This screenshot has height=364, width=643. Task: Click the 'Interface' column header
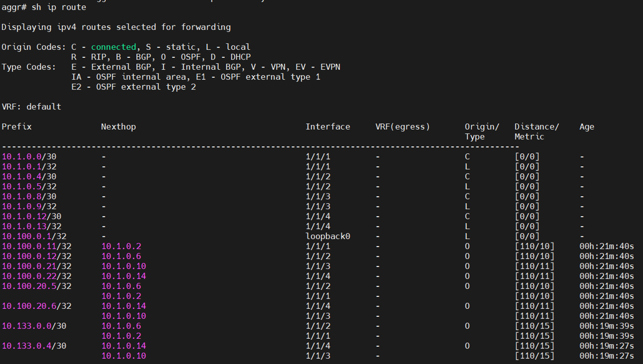(327, 127)
